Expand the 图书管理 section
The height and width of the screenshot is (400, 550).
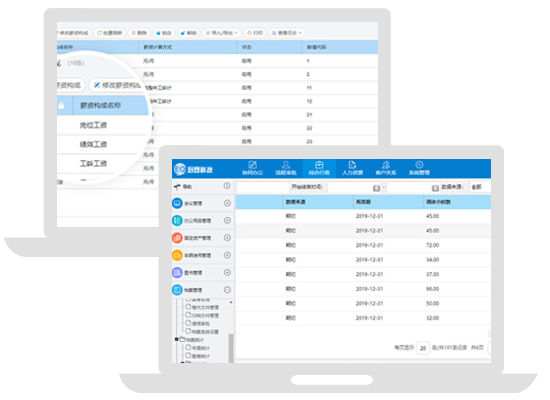pos(227,272)
